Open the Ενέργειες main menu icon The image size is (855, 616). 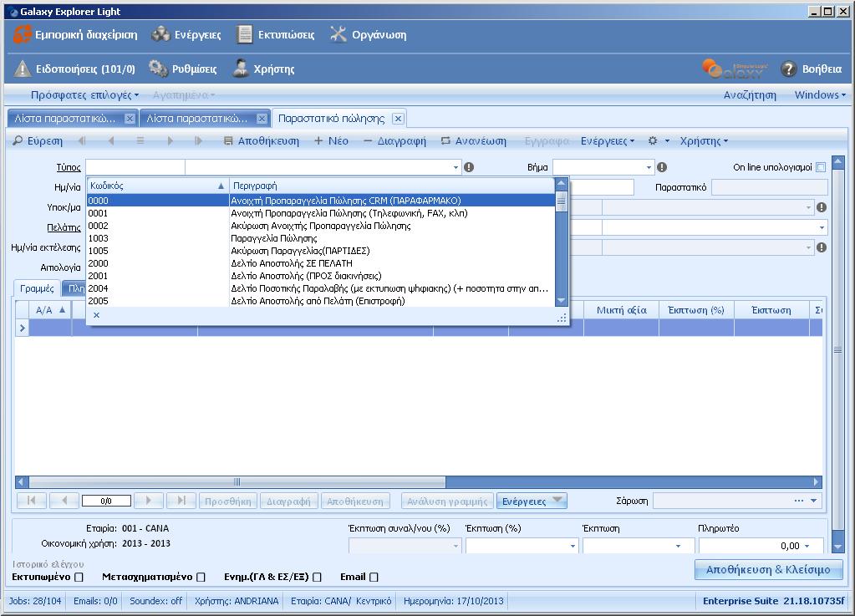pyautogui.click(x=160, y=34)
